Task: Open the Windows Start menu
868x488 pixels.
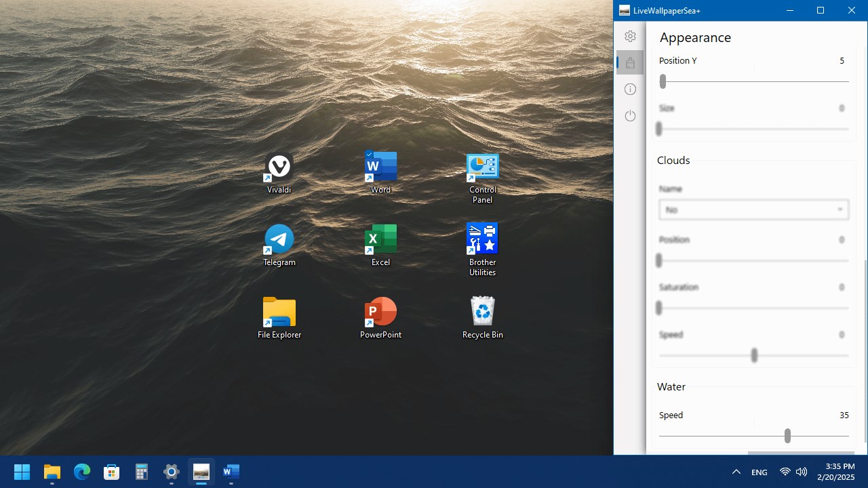Action: pos(22,472)
